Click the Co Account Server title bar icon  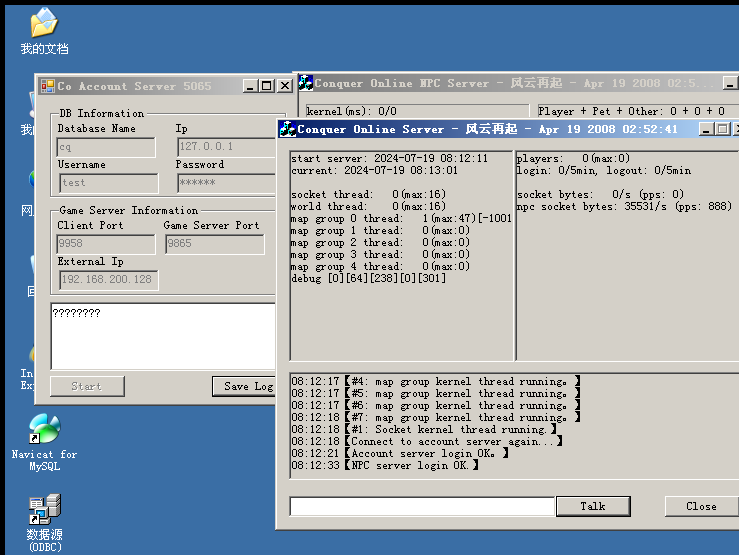[x=48, y=86]
